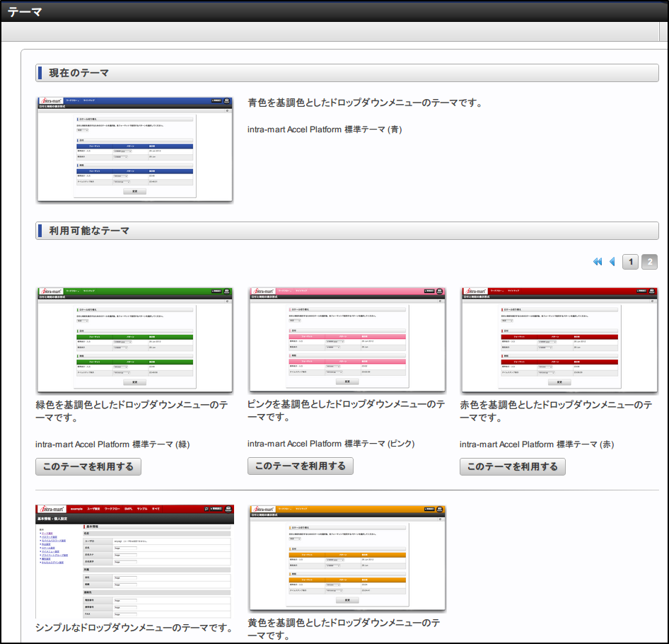Click the 現在のテーマ section header
The image size is (669, 644).
[x=347, y=73]
